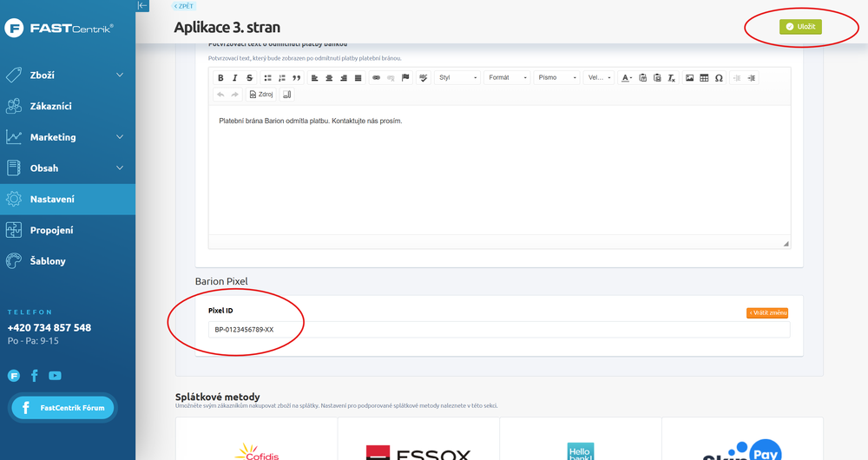Open the Formát dropdown
Viewport: 868px width, 460px height.
point(507,78)
